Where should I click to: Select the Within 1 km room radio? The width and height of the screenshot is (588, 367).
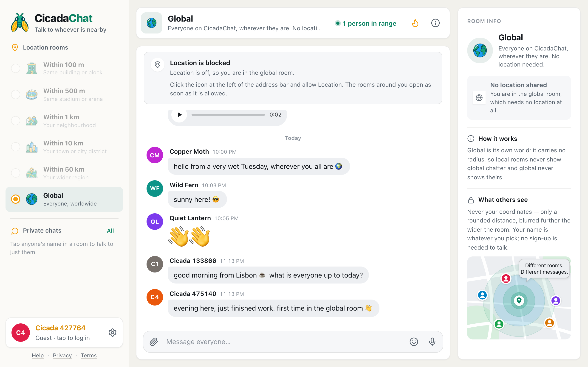[16, 121]
